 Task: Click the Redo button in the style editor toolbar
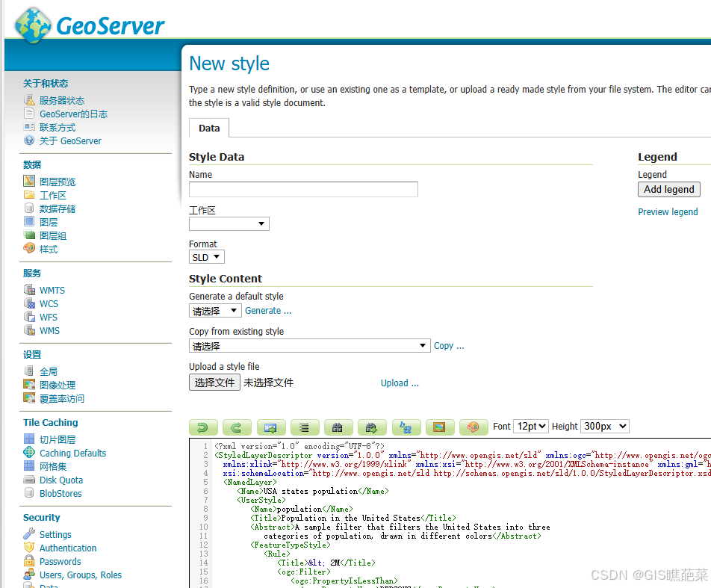click(x=237, y=427)
